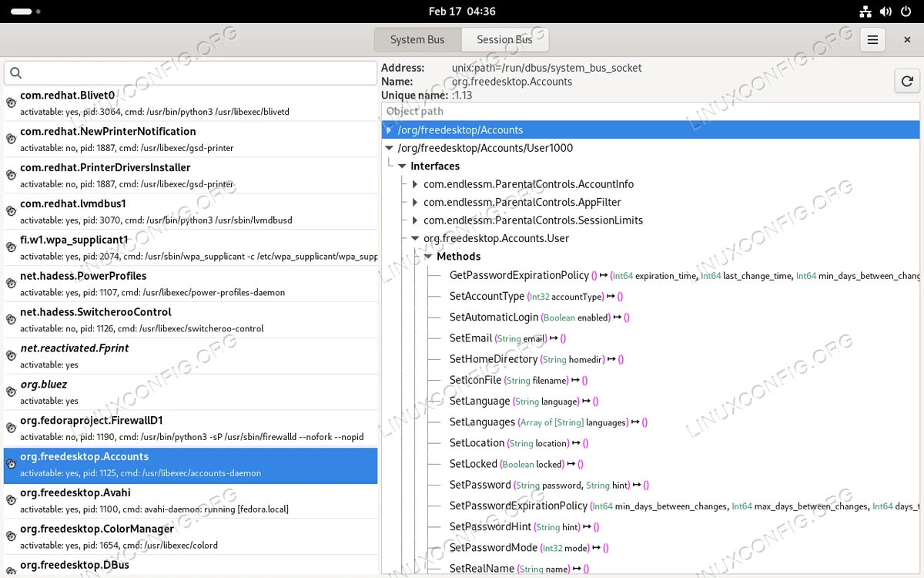This screenshot has width=924, height=578.
Task: Select the SetPasswordExpirationPolicy method
Action: 518,506
